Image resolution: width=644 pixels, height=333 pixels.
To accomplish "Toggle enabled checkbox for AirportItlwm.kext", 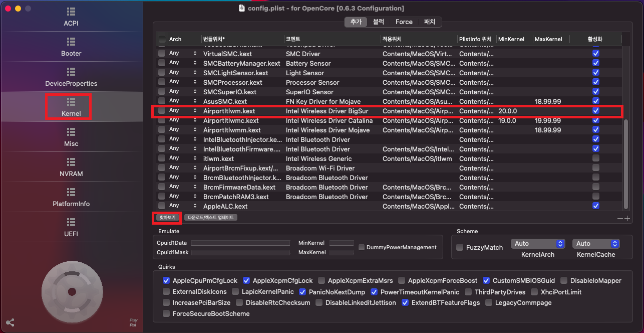I will (595, 111).
